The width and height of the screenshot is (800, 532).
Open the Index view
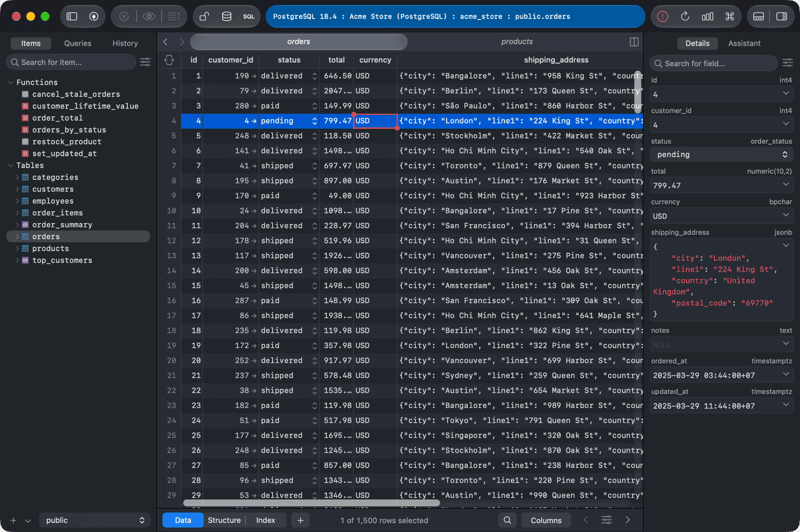coord(265,520)
